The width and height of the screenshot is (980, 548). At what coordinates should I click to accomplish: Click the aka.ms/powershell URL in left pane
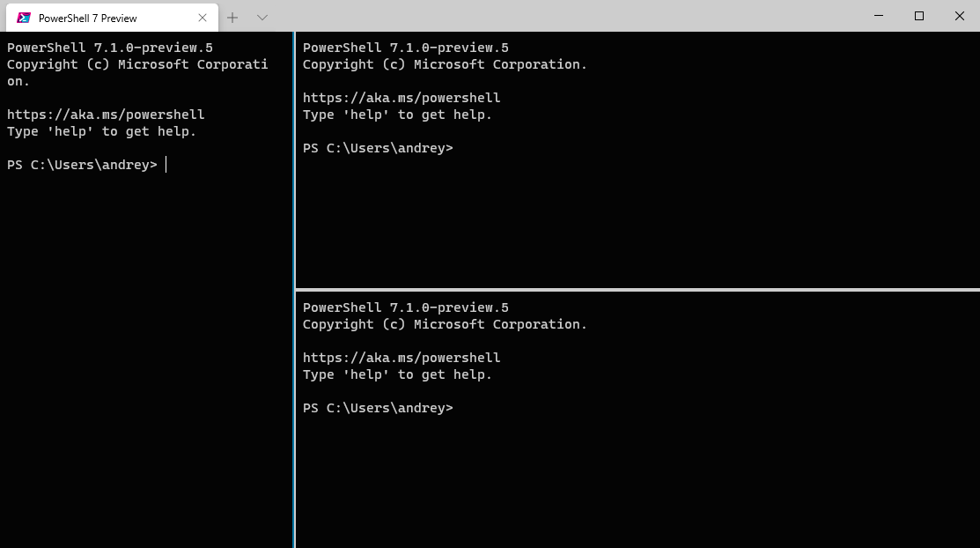(x=106, y=115)
